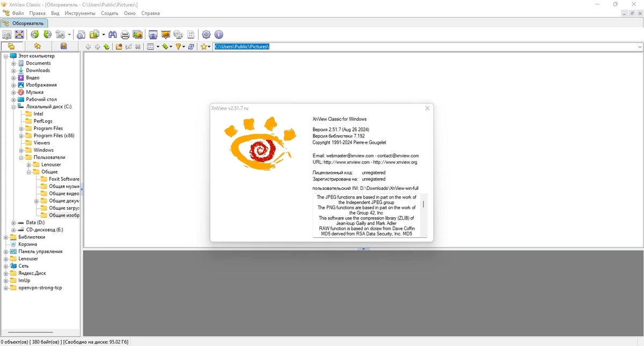Open search with the binoculars icon
Image resolution: width=644 pixels, height=346 pixels.
pos(113,34)
